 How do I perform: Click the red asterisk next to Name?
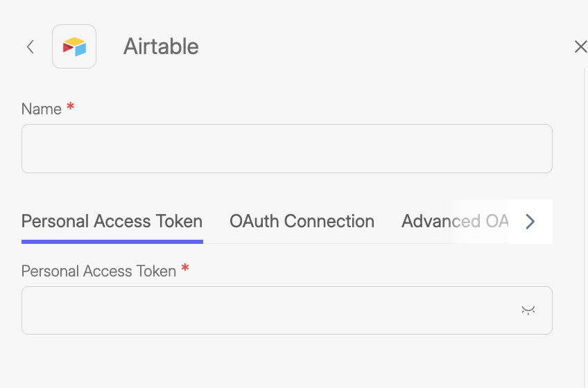click(x=70, y=107)
